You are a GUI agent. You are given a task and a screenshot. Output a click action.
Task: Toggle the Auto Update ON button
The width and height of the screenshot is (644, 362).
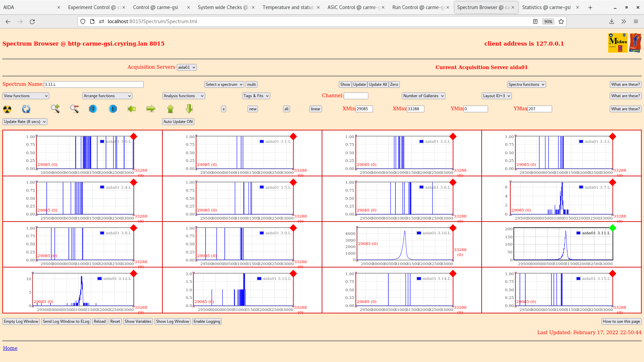click(x=178, y=122)
